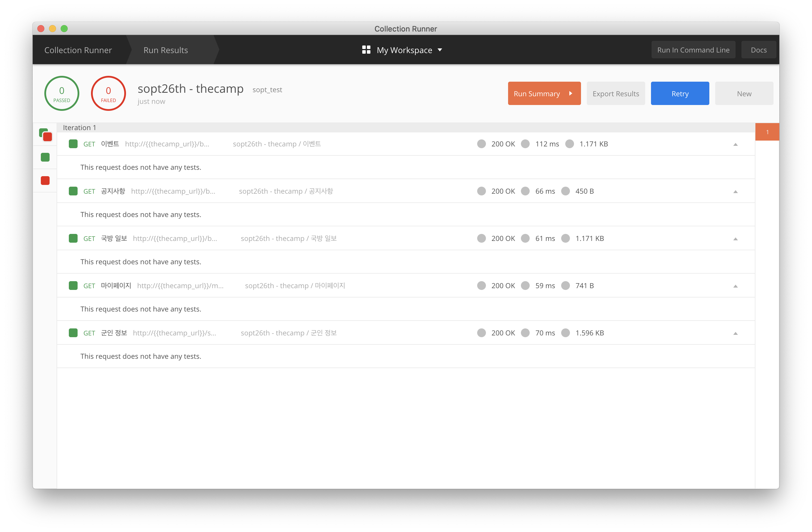Viewport: 812px width, 532px height.
Task: Click the 112 ms time indicator for 이벤트
Action: click(x=525, y=144)
